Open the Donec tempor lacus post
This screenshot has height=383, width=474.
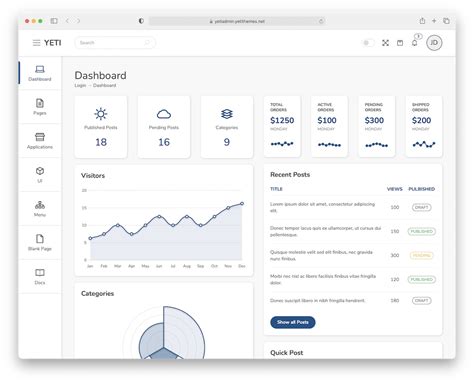click(x=325, y=231)
